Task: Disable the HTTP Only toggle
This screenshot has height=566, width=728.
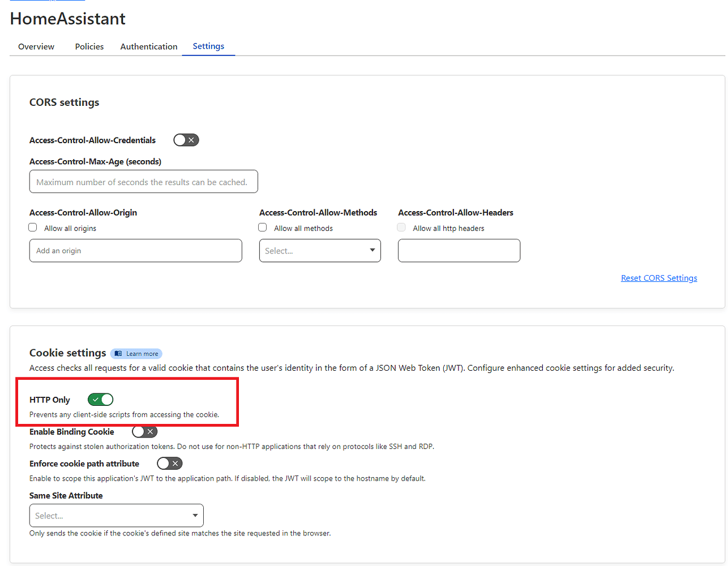Action: (100, 399)
